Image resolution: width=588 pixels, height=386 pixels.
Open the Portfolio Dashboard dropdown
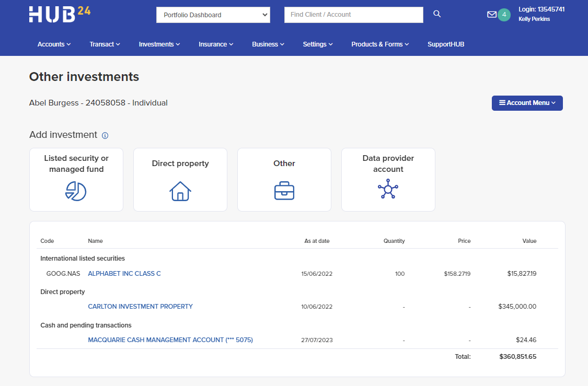pyautogui.click(x=213, y=15)
